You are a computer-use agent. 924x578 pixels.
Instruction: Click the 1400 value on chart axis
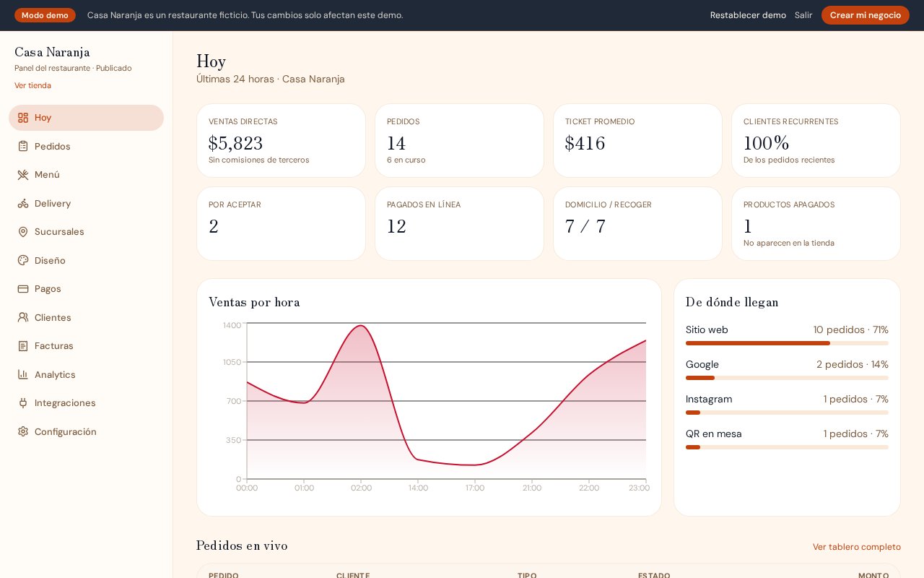click(x=232, y=325)
